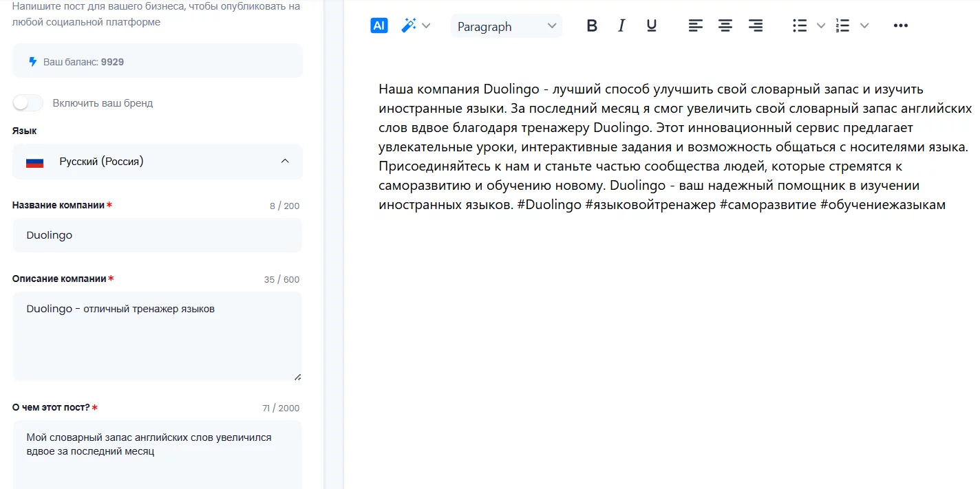Insert a bulleted list
980x489 pixels.
[x=800, y=25]
